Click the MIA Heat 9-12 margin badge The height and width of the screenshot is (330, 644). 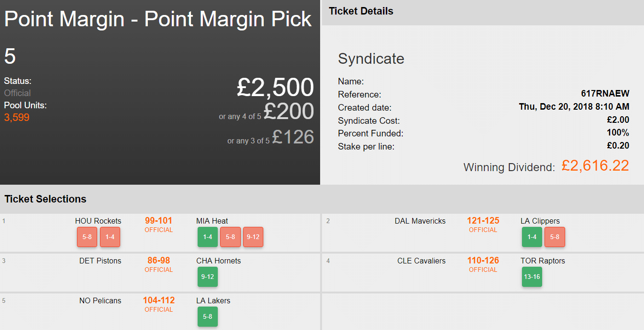tap(253, 237)
